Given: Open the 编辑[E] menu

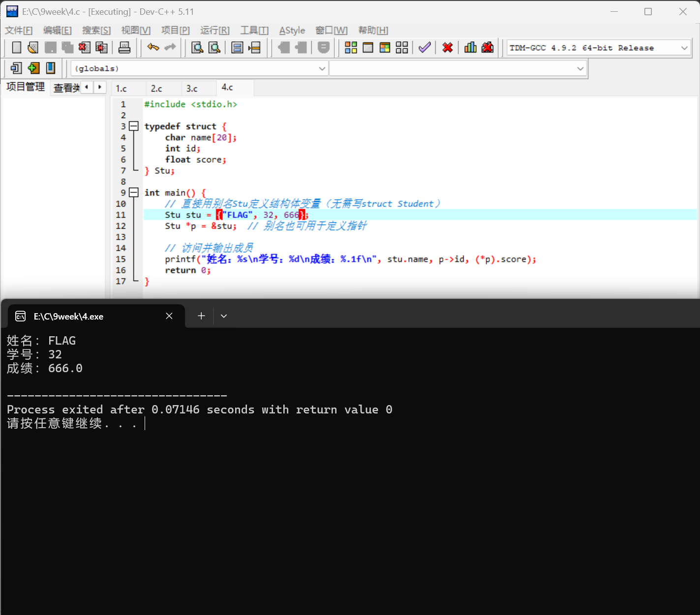Looking at the screenshot, I should pos(58,30).
